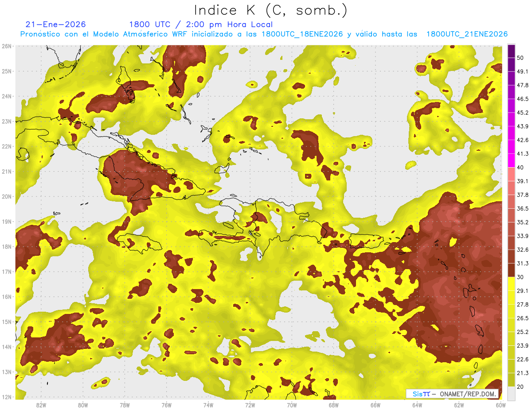Click '1800 UTC / 2:00 pm Hora Local' text
The width and height of the screenshot is (532, 411).
pos(201,24)
